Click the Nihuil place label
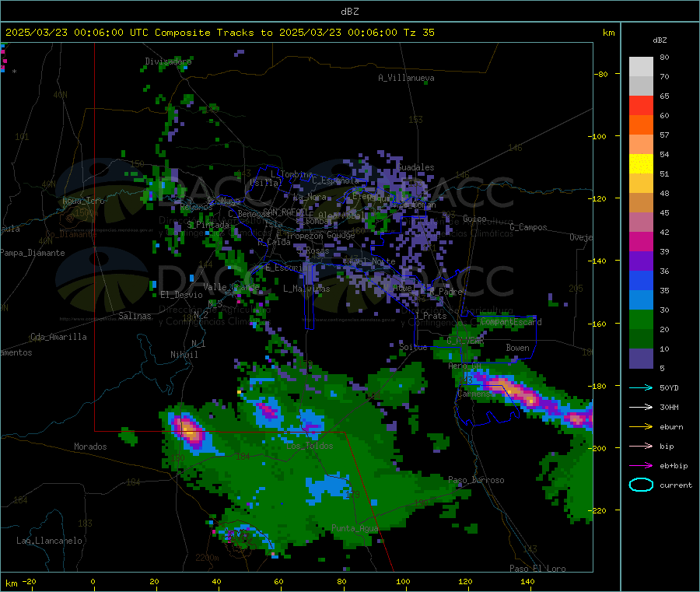Image resolution: width=700 pixels, height=592 pixels. coord(184,355)
